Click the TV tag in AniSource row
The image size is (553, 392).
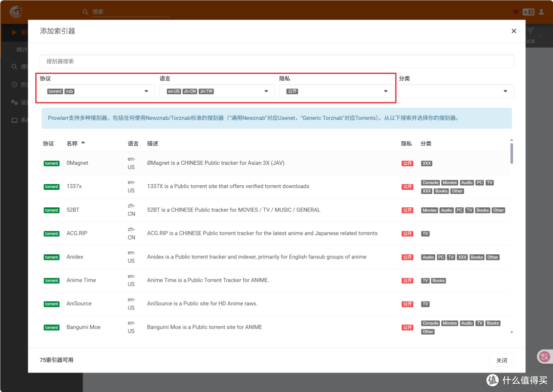tap(426, 304)
